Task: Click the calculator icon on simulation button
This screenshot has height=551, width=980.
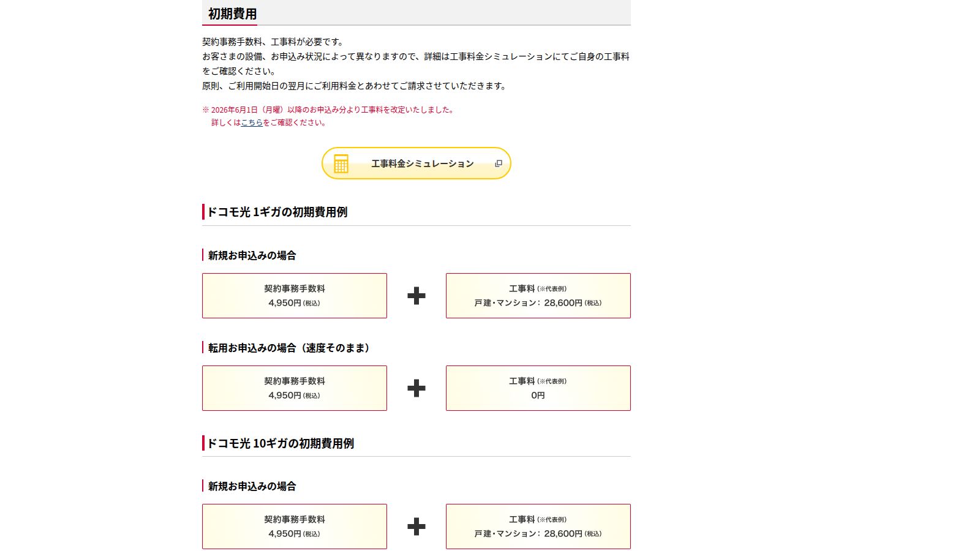Action: click(341, 163)
